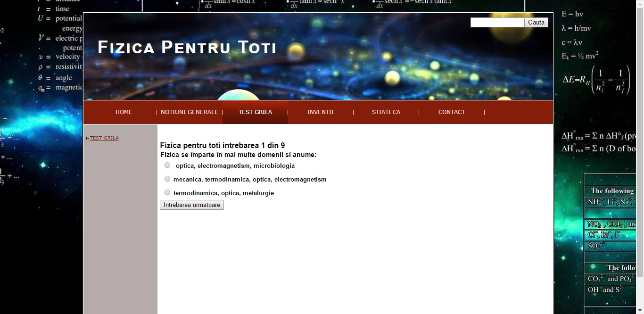Pick the answer termodinamica, optica, metalurgie
The width and height of the screenshot is (644, 314).
167,192
